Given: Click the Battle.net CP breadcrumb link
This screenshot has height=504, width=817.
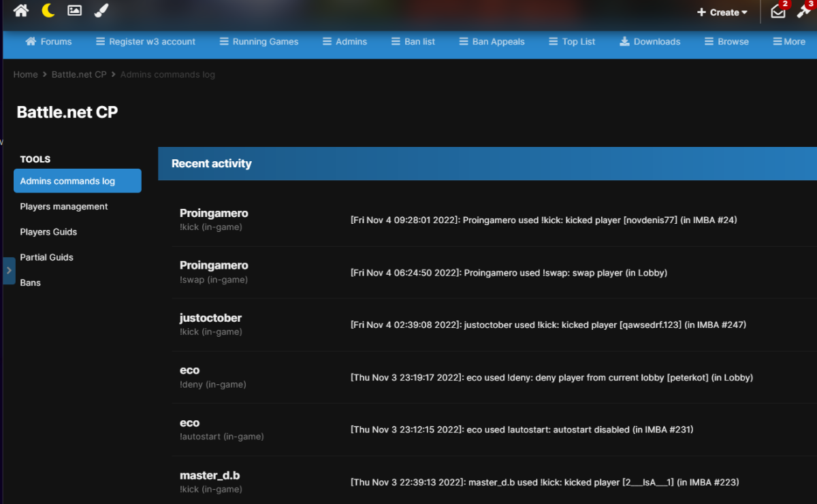Looking at the screenshot, I should click(79, 74).
